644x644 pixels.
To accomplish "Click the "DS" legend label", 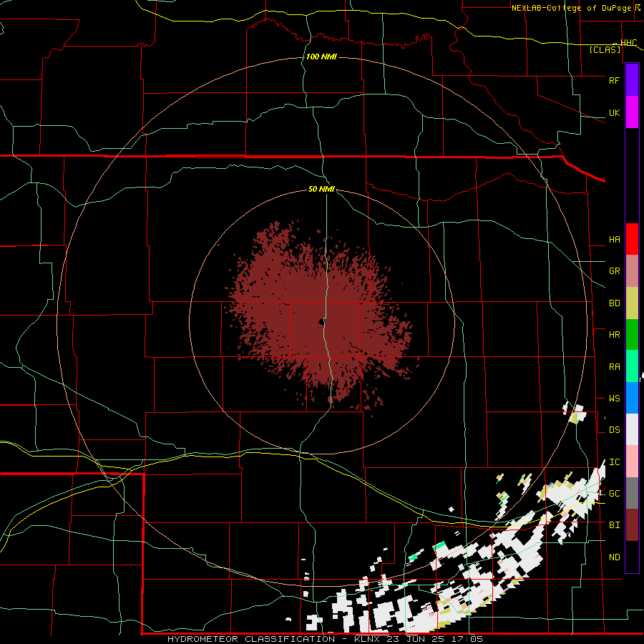I will tap(614, 430).
